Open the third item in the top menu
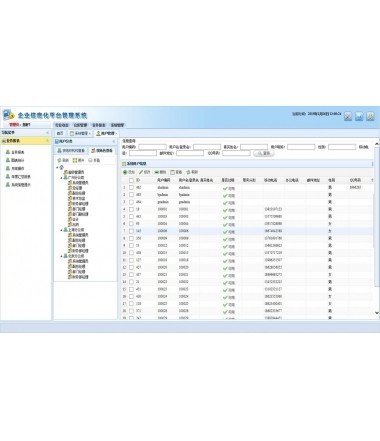The height and width of the screenshot is (441, 380). click(99, 125)
